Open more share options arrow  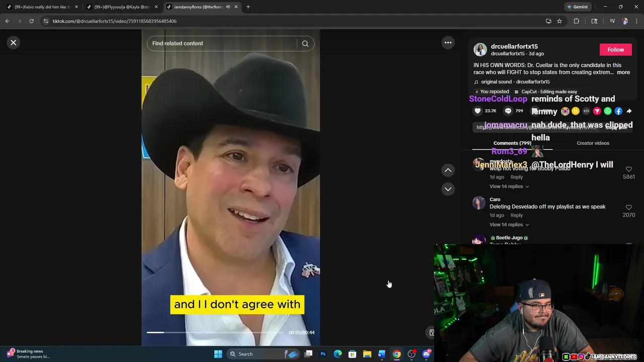coord(629,111)
